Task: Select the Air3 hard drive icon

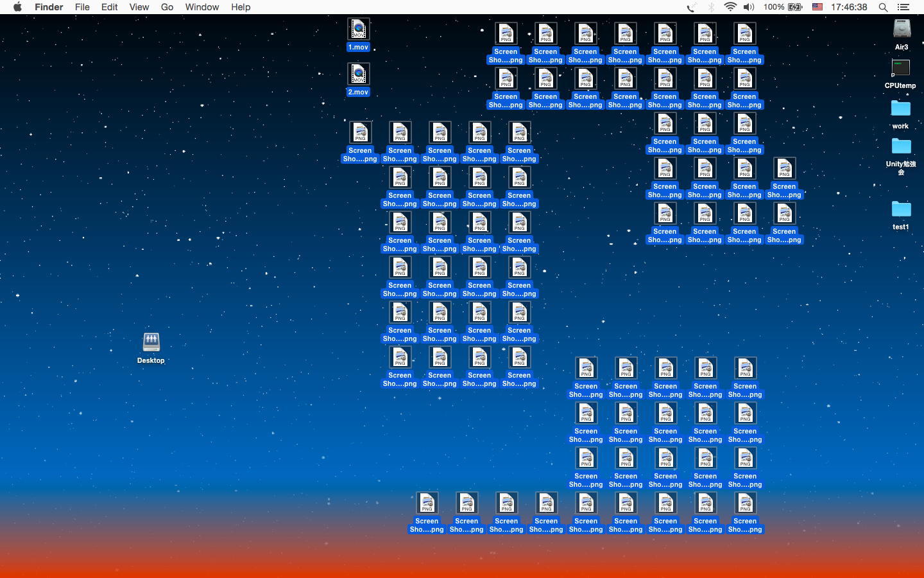Action: pyautogui.click(x=902, y=30)
